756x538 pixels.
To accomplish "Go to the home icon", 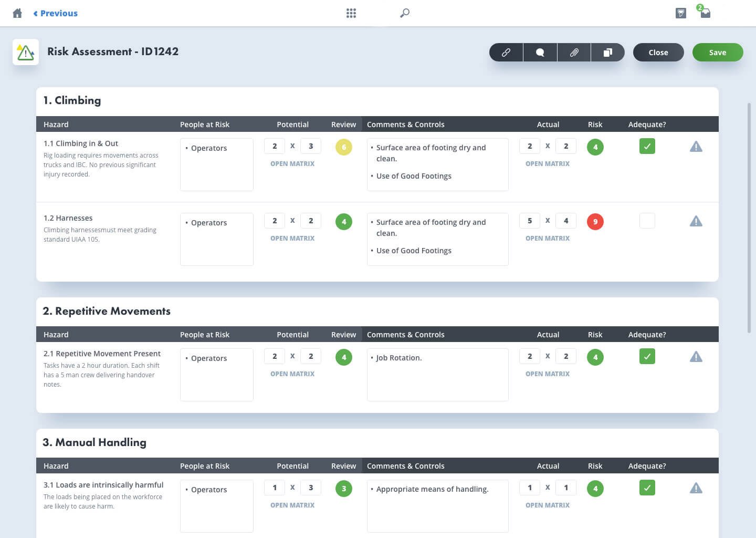I will tap(17, 13).
